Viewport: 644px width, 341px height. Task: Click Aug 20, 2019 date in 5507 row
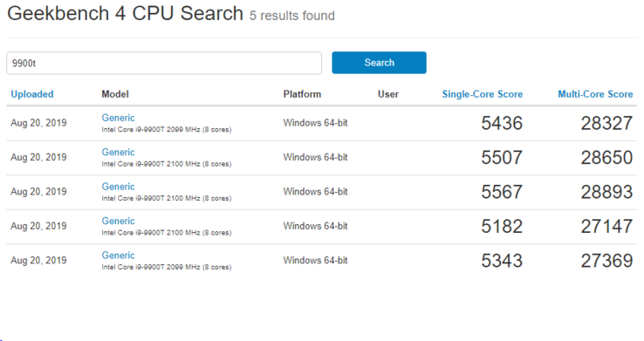click(38, 158)
